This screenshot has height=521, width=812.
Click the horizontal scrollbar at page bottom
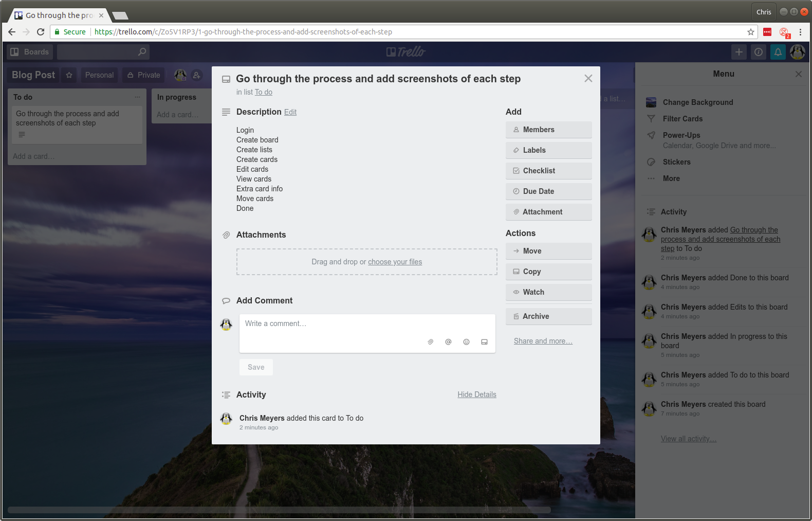[279, 510]
